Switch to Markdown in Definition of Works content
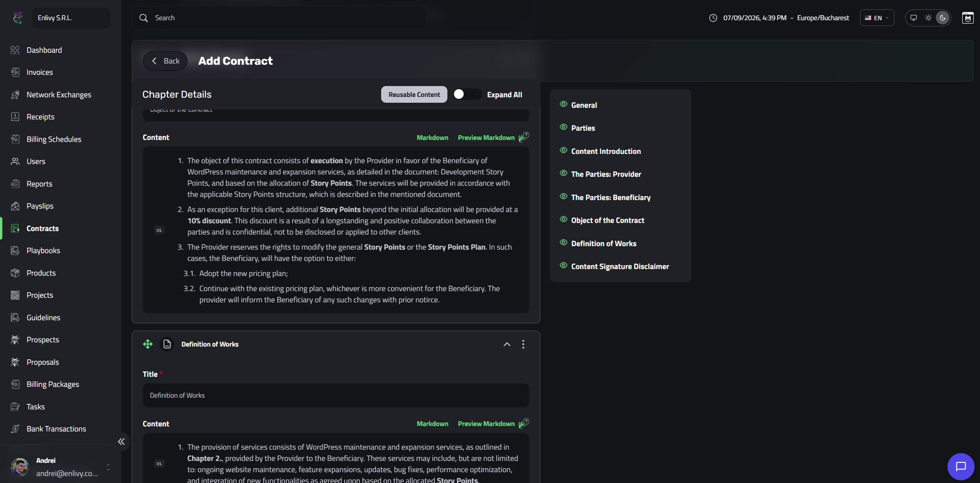The height and width of the screenshot is (483, 980). [x=432, y=424]
